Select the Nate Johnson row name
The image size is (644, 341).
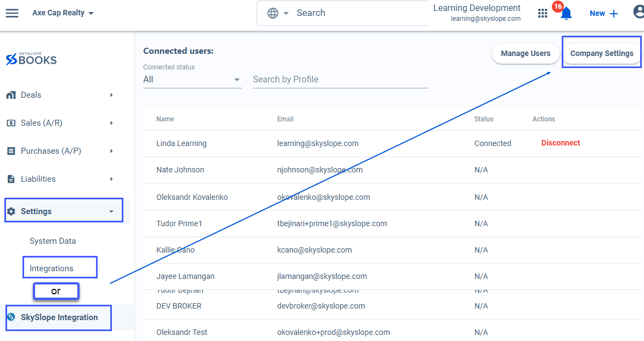pos(180,170)
